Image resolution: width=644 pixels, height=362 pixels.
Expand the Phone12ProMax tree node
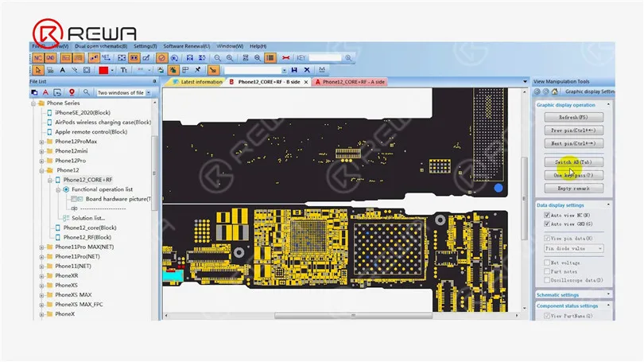[x=41, y=142]
